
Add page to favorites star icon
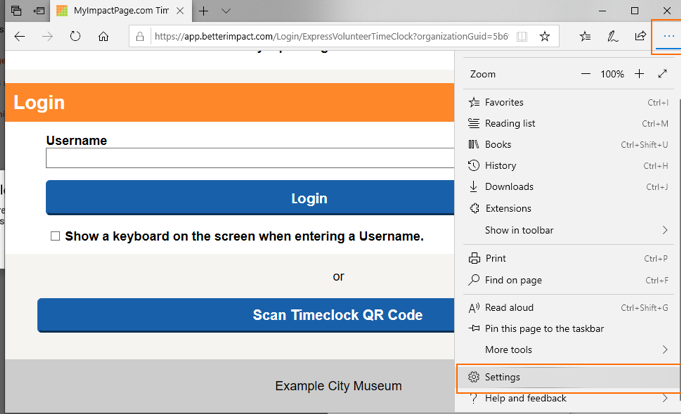coord(545,36)
